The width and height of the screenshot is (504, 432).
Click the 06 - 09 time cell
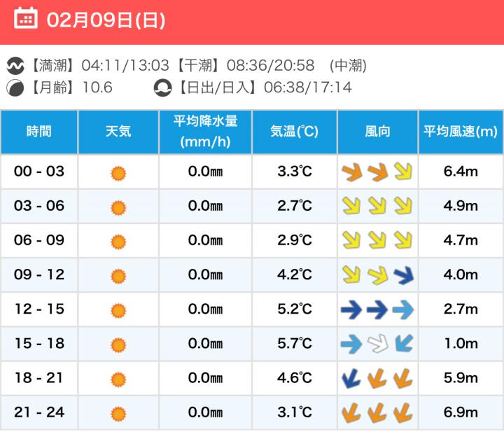point(39,240)
